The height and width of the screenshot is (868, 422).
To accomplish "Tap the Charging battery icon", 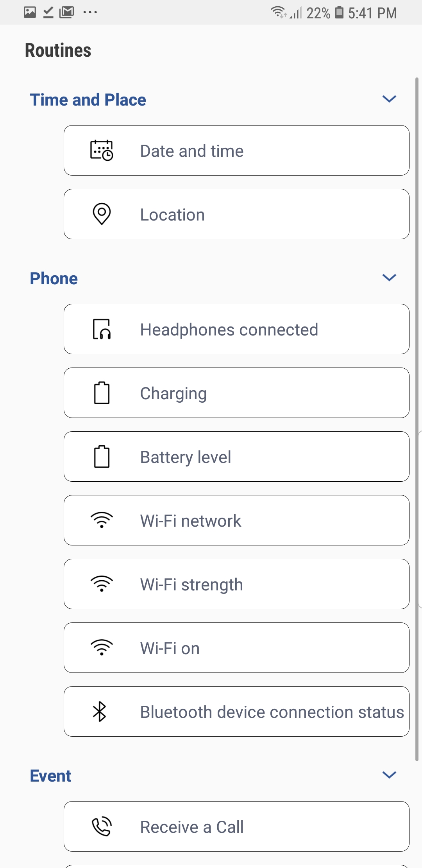I will tap(102, 393).
